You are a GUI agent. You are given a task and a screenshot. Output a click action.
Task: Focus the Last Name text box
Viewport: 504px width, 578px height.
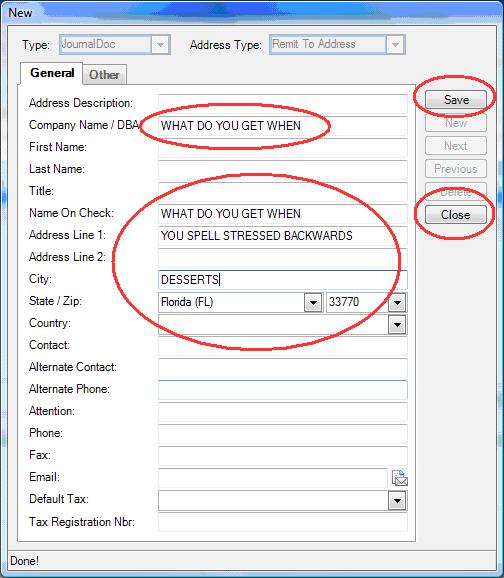click(x=283, y=170)
